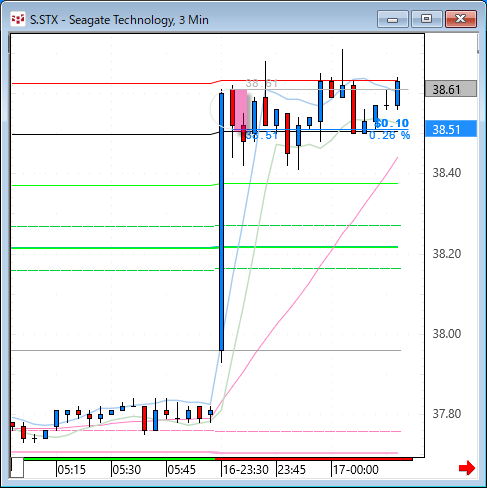Click the red scroll-right arrow
This screenshot has width=487, height=488.
(467, 468)
